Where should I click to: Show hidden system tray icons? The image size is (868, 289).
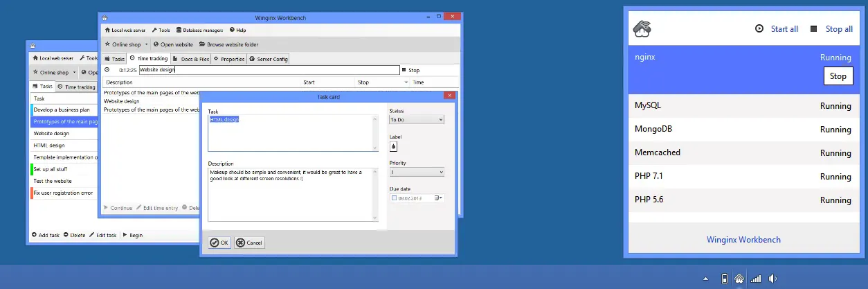(x=706, y=279)
